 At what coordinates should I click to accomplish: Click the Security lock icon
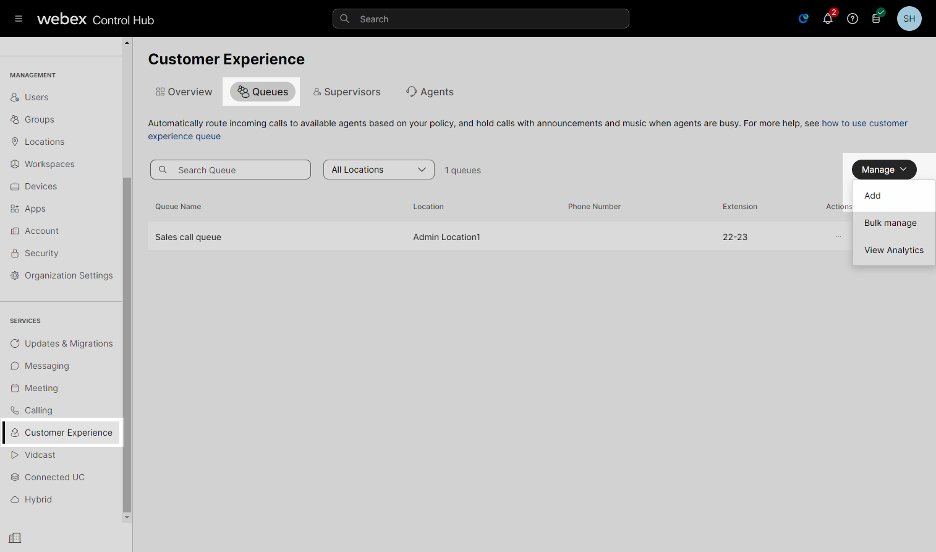pos(15,253)
